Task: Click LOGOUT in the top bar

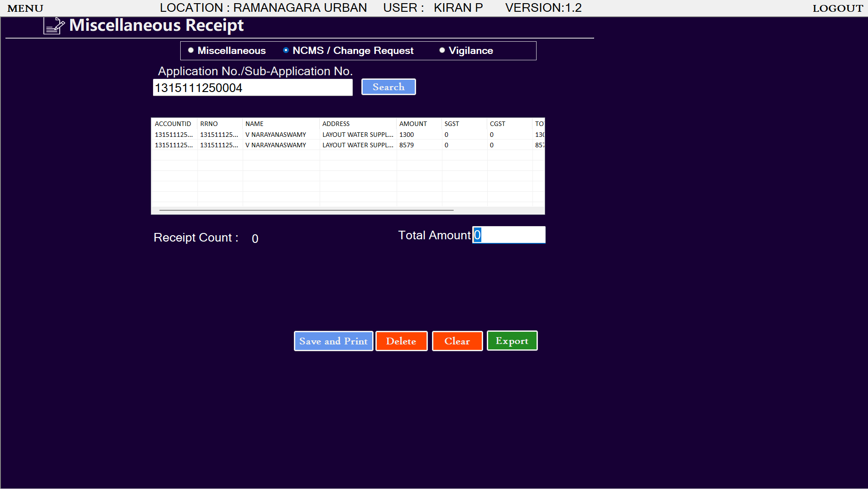Action: (838, 8)
